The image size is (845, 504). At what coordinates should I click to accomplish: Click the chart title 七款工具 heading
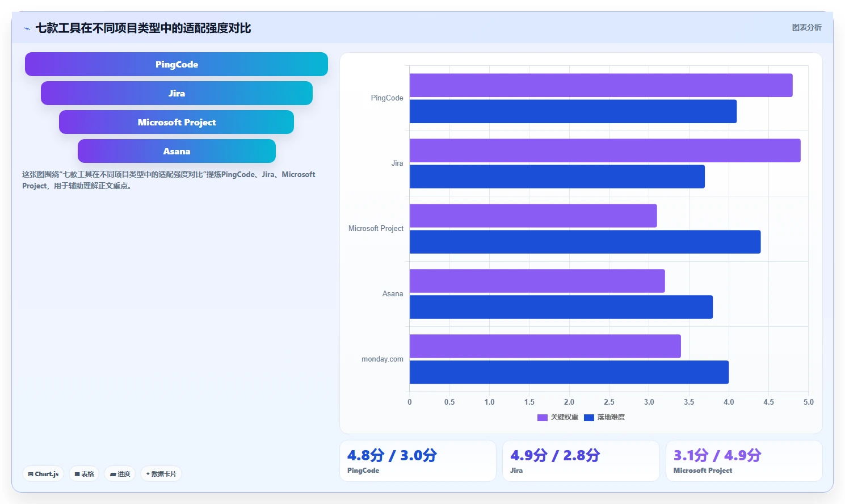pos(143,28)
